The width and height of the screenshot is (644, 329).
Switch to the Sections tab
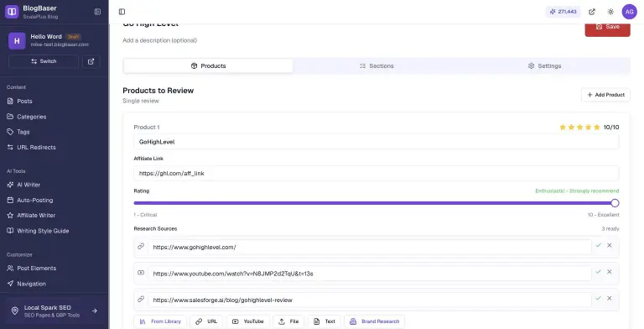(377, 65)
